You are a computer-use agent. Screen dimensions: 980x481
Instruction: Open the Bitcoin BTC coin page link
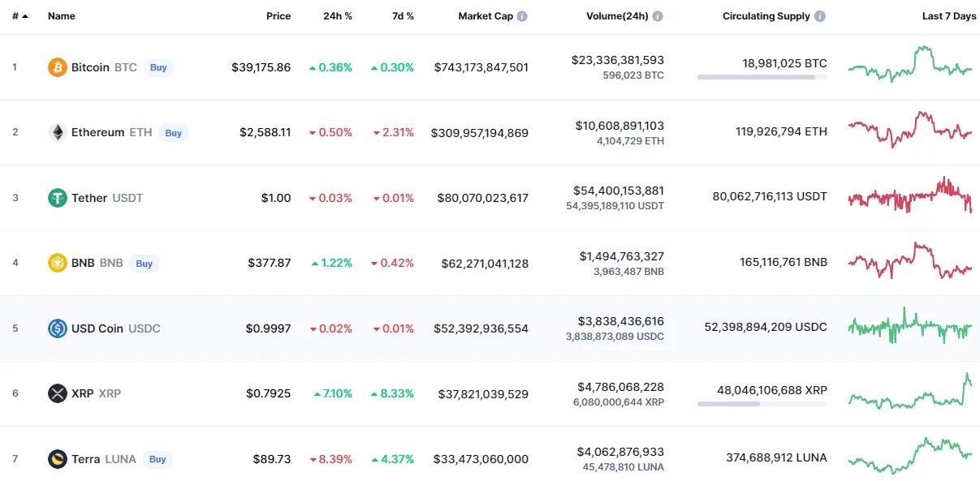click(x=104, y=67)
